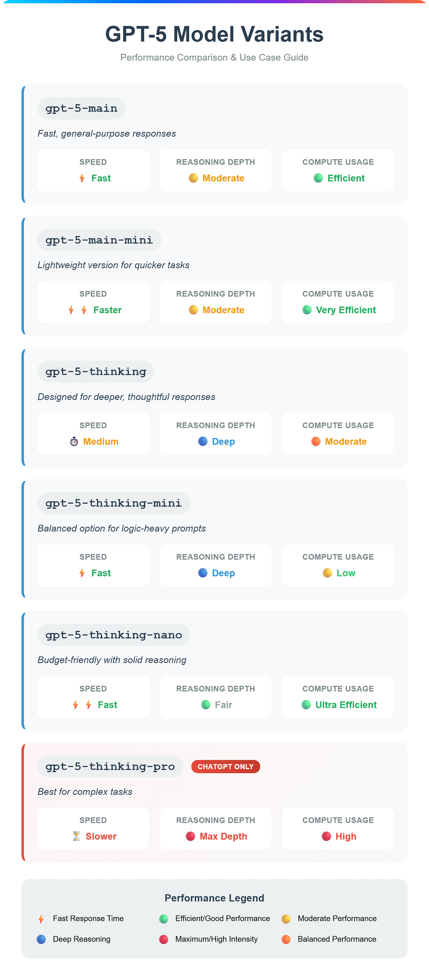The image size is (429, 980).
Task: Click the double lightning icon beside Faster
Action: 78,310
